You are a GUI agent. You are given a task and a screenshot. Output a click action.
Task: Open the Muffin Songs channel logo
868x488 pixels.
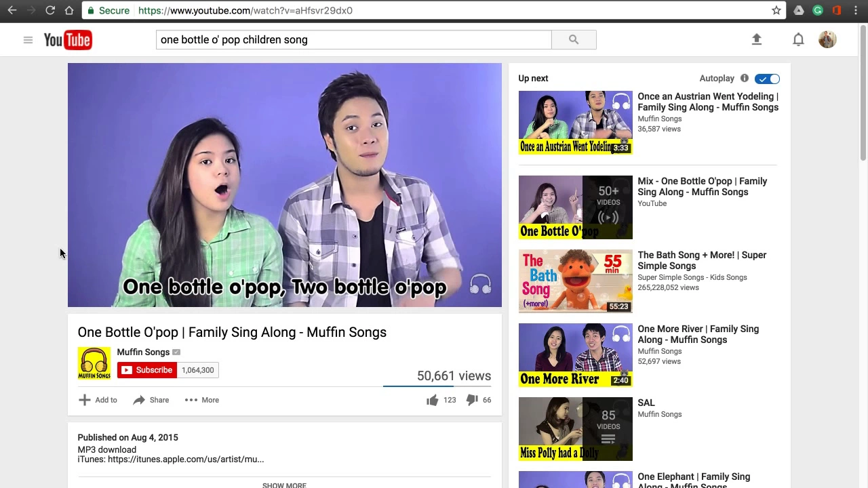(94, 363)
